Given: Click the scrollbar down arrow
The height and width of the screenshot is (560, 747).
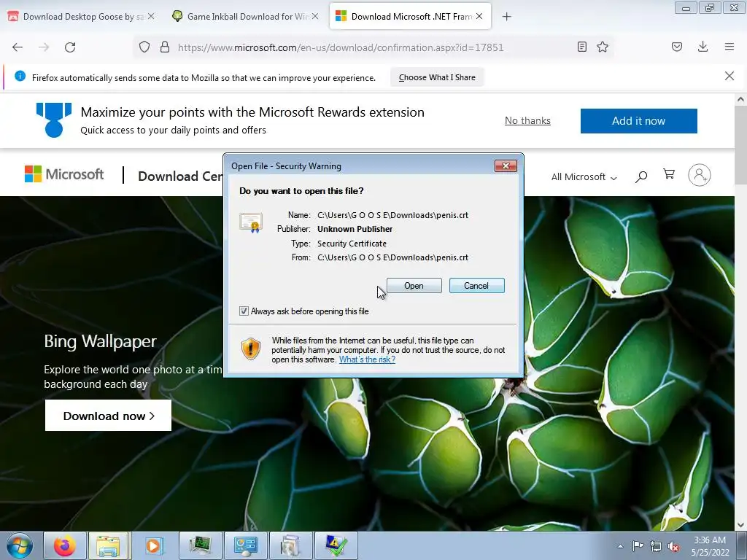Looking at the screenshot, I should pos(740,525).
